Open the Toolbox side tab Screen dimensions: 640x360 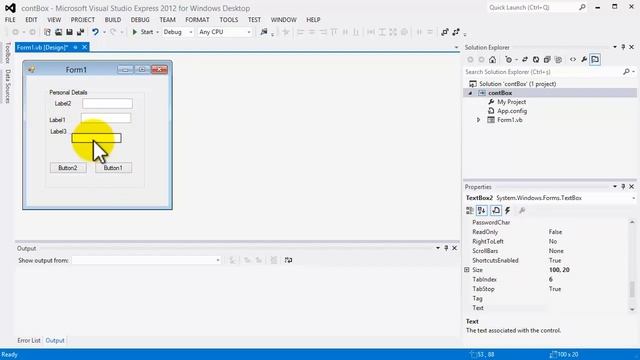[7, 52]
